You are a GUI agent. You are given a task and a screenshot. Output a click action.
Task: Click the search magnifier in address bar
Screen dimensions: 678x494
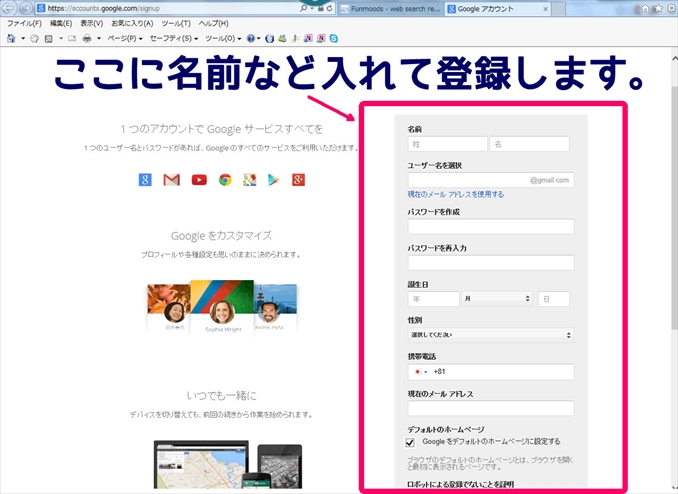(x=304, y=8)
